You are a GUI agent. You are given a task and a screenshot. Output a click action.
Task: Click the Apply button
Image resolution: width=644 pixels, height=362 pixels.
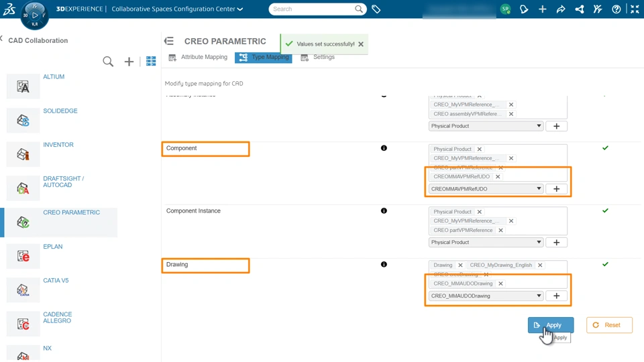coord(550,325)
